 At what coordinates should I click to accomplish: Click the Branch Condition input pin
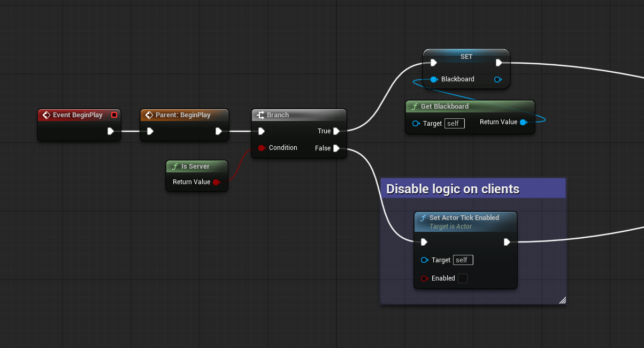pyautogui.click(x=262, y=148)
